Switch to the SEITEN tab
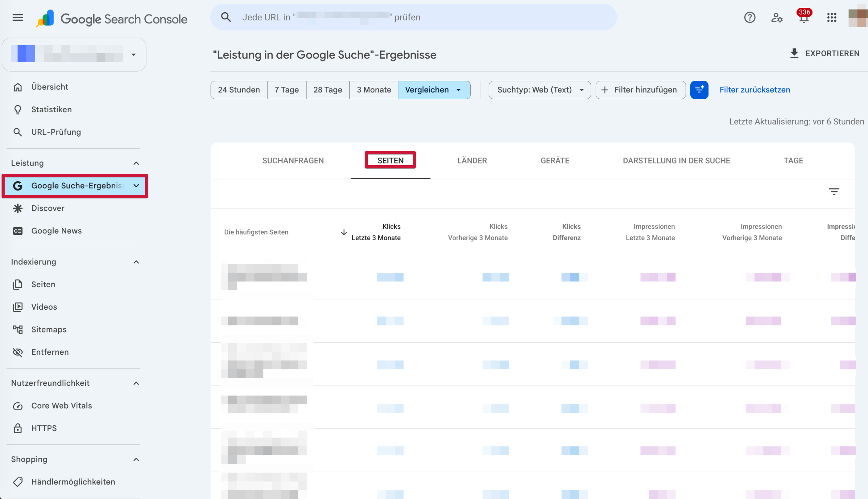Image resolution: width=868 pixels, height=499 pixels. 390,160
